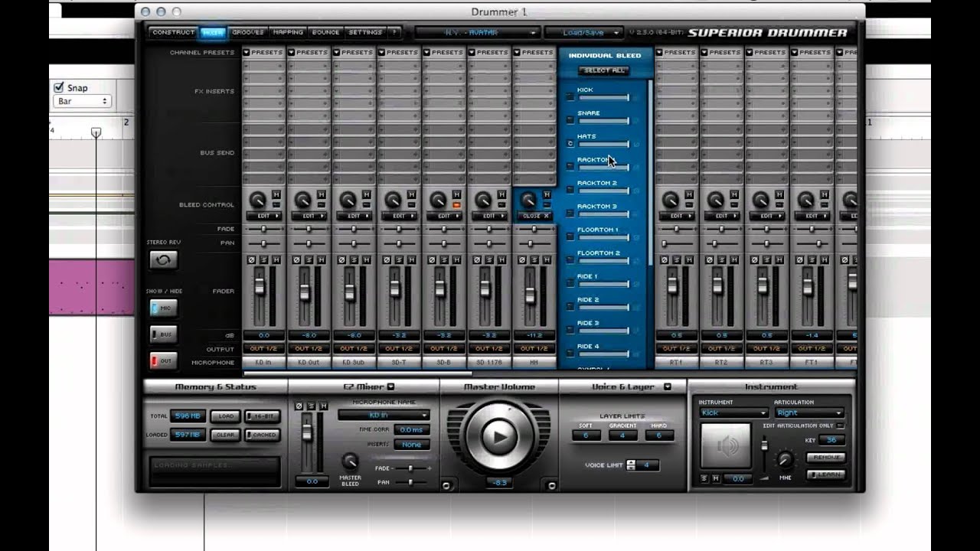Invert phase on KD In channel
This screenshot has height=551, width=980.
point(251,260)
